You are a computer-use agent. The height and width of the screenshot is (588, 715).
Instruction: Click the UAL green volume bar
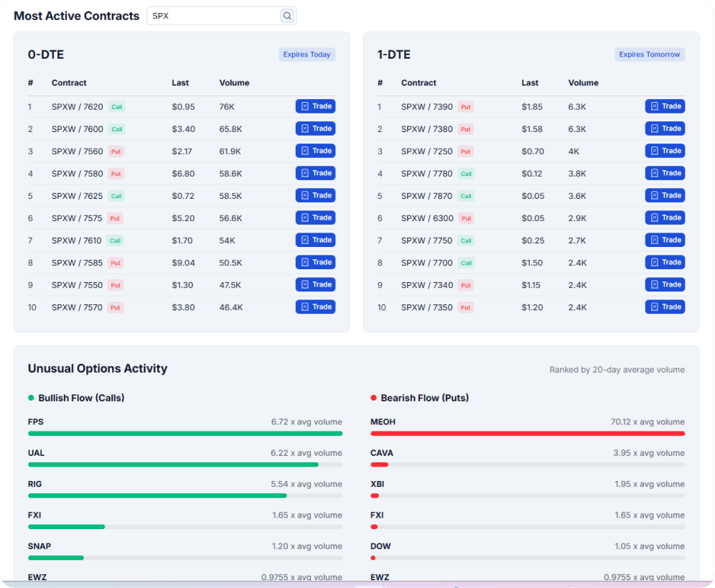click(x=173, y=465)
